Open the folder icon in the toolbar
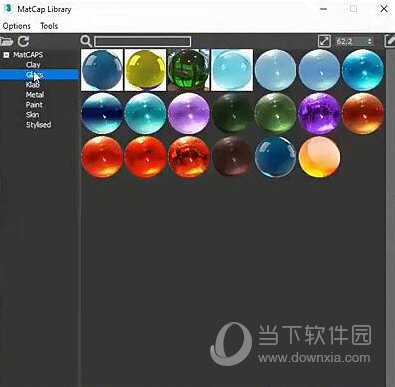 coord(6,41)
